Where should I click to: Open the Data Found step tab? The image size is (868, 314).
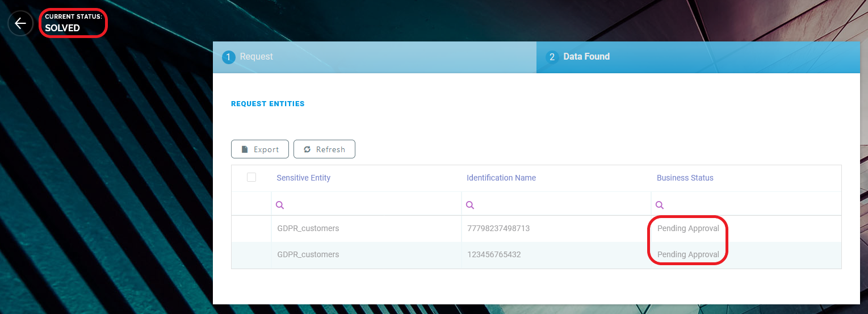click(586, 57)
